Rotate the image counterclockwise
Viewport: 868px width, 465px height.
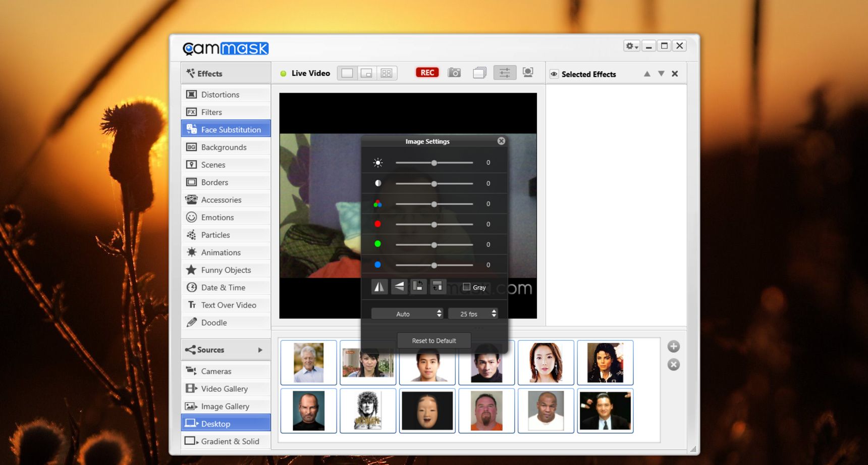pos(418,287)
